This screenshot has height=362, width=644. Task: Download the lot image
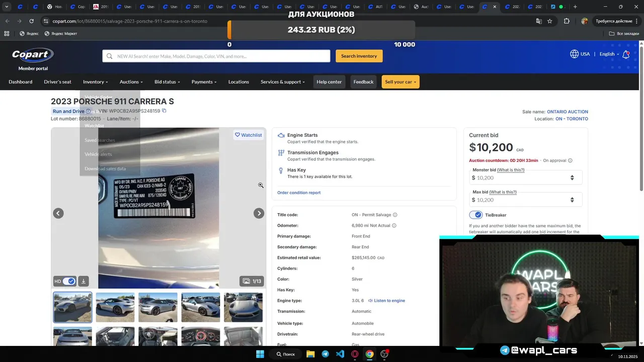pyautogui.click(x=84, y=281)
